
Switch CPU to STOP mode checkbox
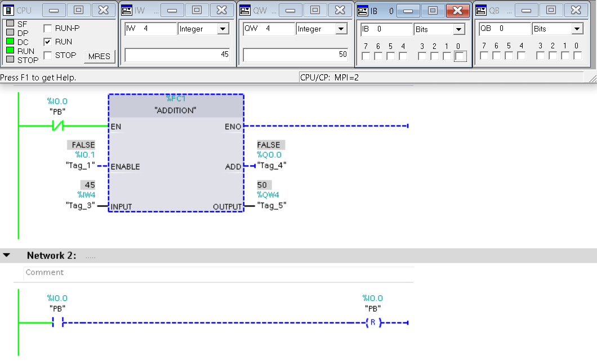(x=48, y=56)
